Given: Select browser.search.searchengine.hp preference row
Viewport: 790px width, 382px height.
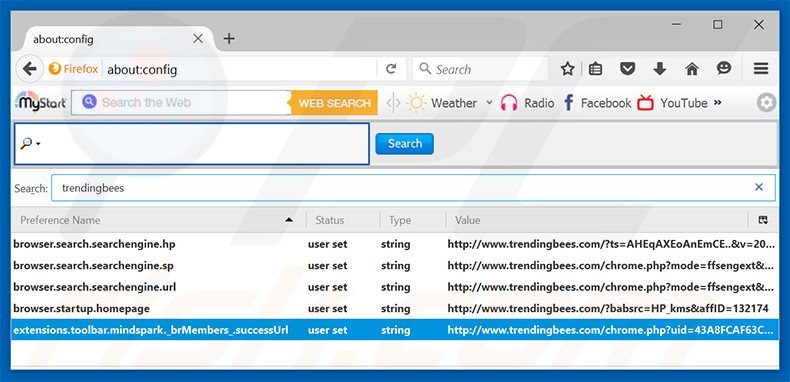Looking at the screenshot, I should click(394, 244).
